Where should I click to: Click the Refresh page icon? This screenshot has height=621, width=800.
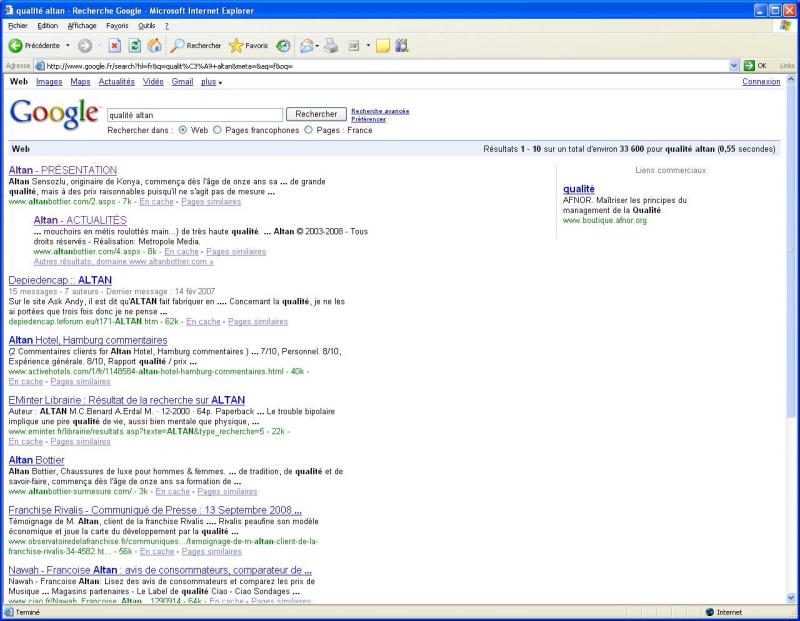point(135,45)
